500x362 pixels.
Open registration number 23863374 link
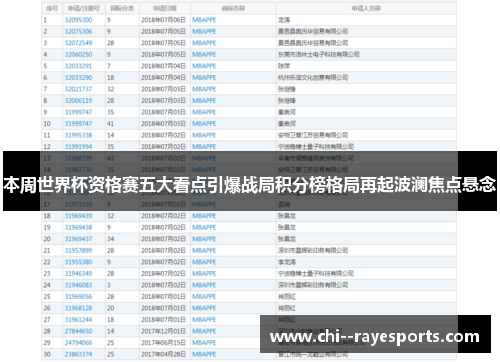tap(78, 354)
